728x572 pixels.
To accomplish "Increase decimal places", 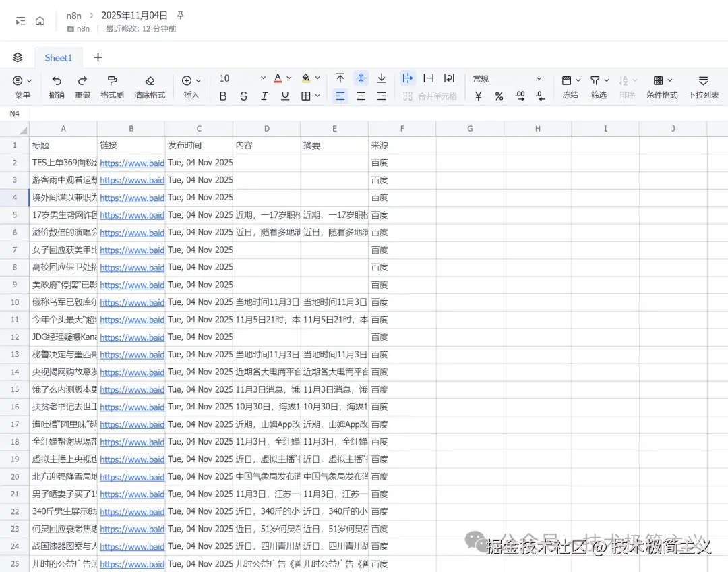I will click(x=520, y=96).
